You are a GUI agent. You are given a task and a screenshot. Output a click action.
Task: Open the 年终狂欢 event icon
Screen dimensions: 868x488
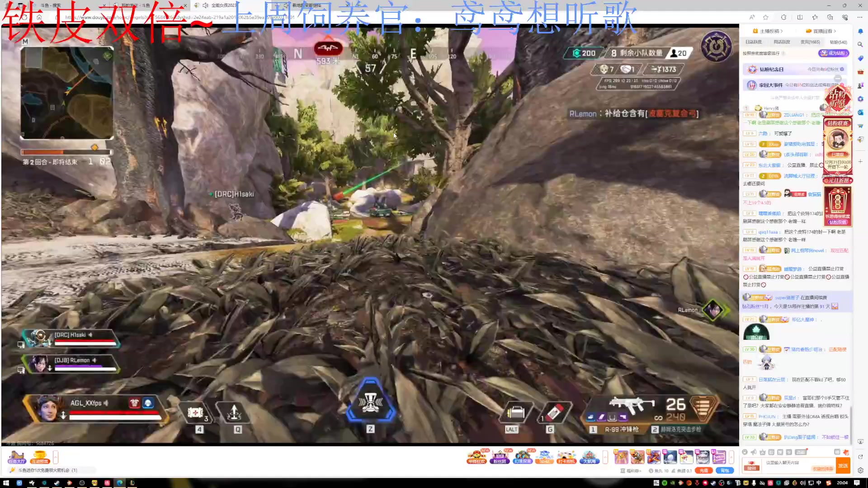[477, 457]
